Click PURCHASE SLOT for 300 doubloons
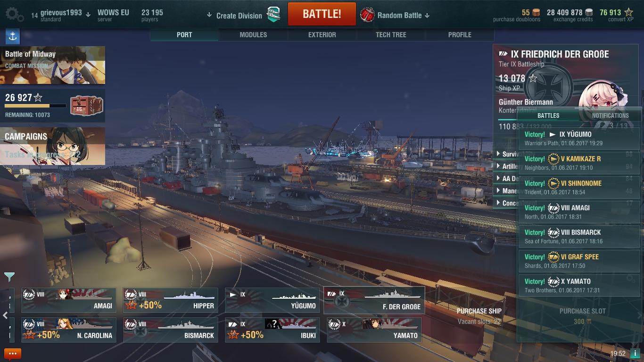The image size is (644, 362). 582,316
